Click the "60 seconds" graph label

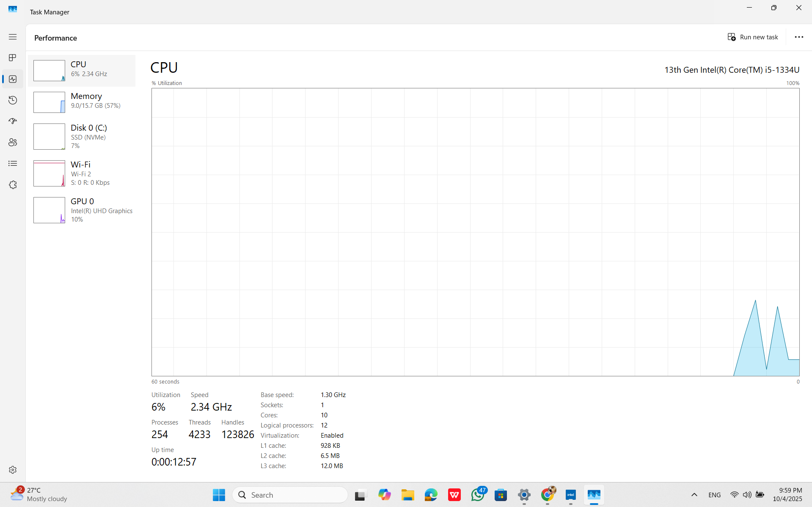click(165, 382)
